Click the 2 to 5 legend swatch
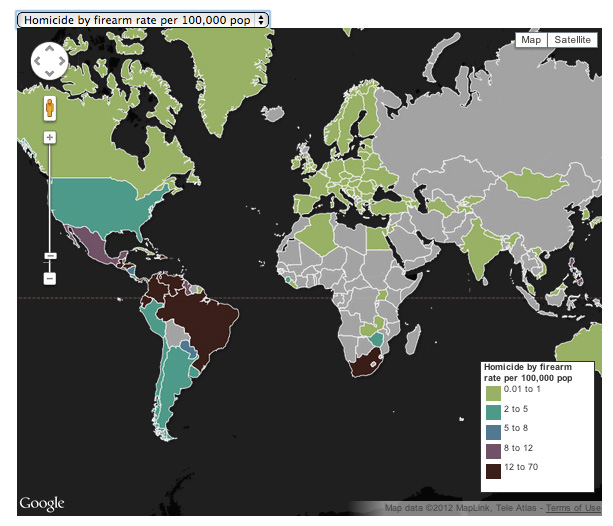The height and width of the screenshot is (526, 613). (x=493, y=412)
